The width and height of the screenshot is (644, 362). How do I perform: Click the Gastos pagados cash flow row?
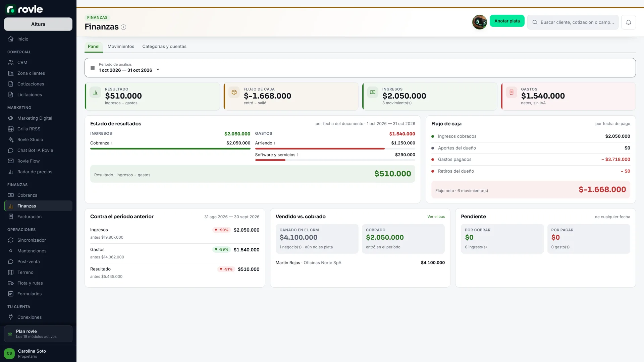click(x=531, y=160)
